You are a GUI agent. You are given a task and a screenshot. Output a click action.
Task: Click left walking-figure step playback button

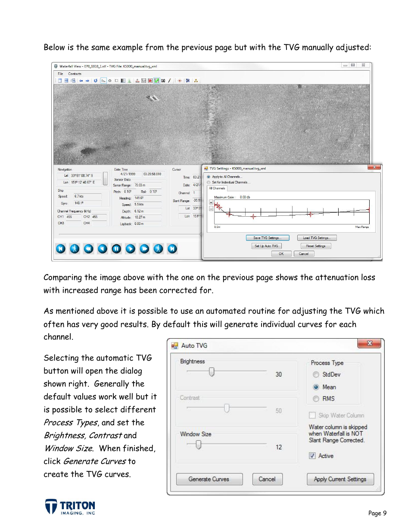coord(75,249)
